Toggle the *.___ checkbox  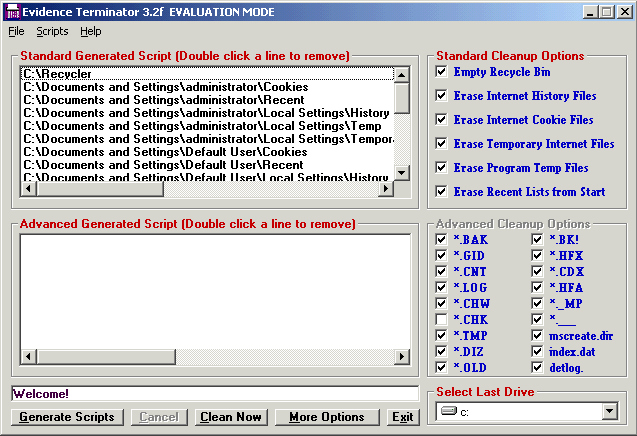(537, 319)
